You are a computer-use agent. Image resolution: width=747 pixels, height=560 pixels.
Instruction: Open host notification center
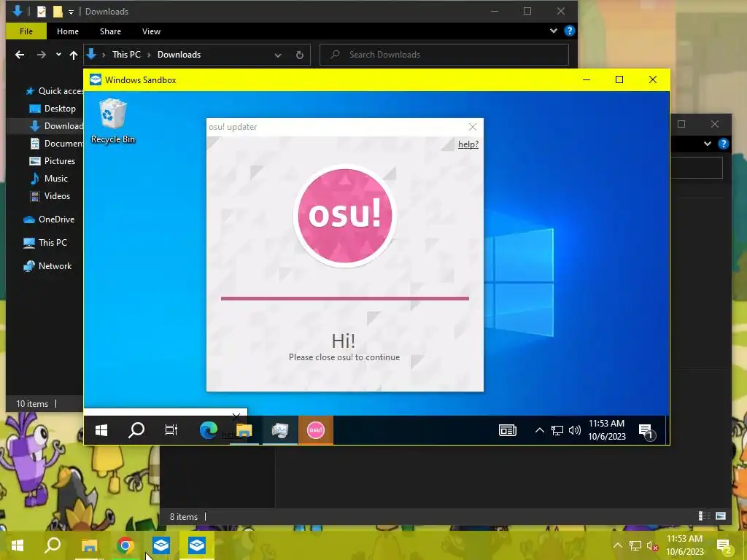pos(726,547)
